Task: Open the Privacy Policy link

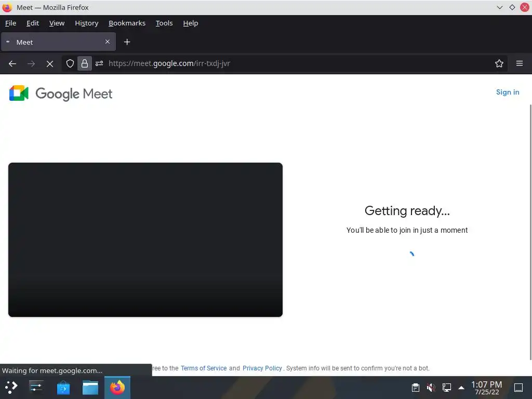Action: pos(262,368)
